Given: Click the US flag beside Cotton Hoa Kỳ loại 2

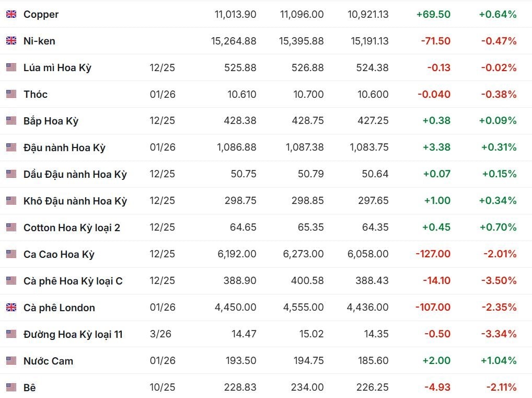Looking at the screenshot, I should tap(11, 228).
